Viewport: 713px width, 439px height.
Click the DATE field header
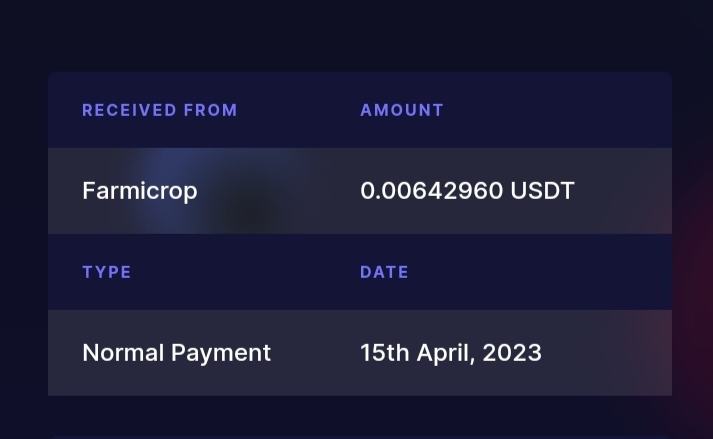[384, 272]
